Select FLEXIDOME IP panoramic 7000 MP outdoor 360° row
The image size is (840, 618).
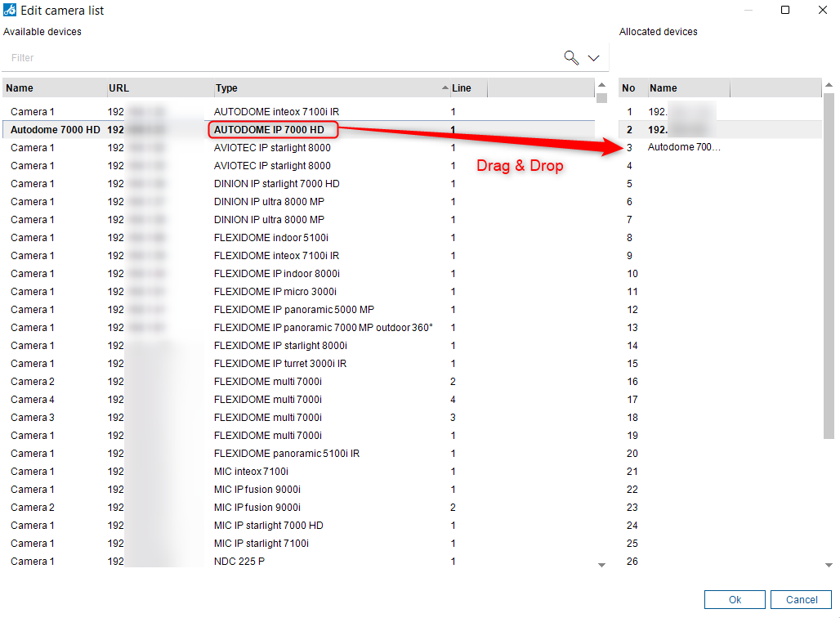299,328
